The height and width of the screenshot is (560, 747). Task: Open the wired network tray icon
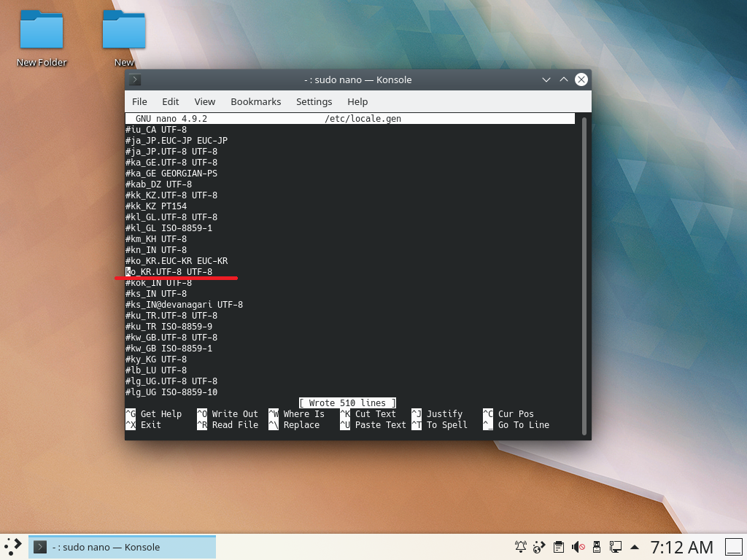[x=616, y=547]
